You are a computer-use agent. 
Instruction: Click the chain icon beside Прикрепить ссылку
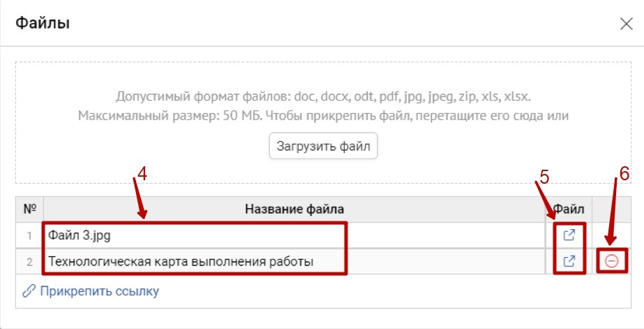point(29,291)
